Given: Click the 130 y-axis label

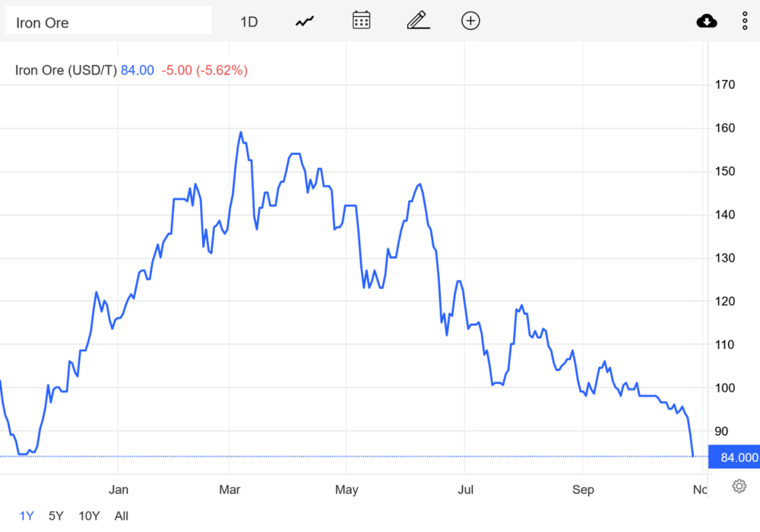Looking at the screenshot, I should point(724,258).
